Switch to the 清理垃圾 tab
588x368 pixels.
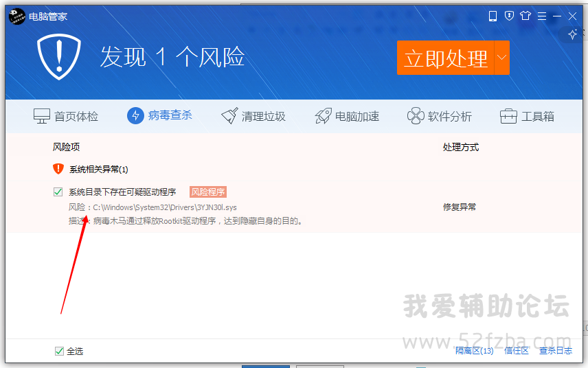pyautogui.click(x=253, y=116)
